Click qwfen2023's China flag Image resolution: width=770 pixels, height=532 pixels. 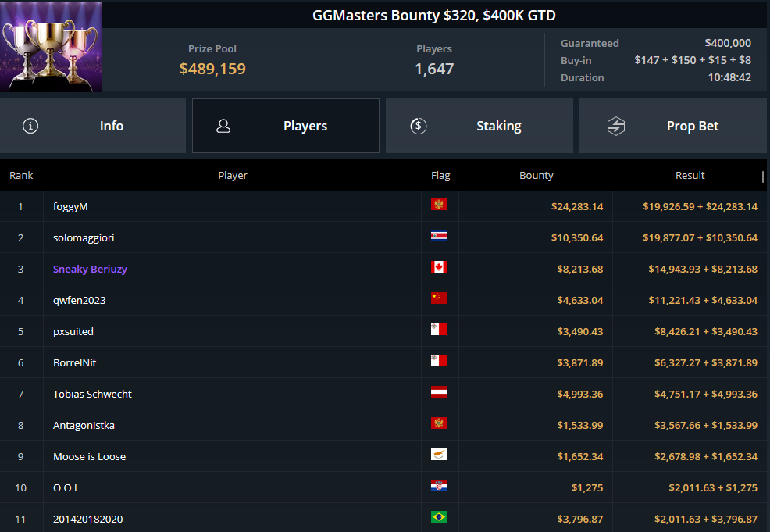pos(439,298)
